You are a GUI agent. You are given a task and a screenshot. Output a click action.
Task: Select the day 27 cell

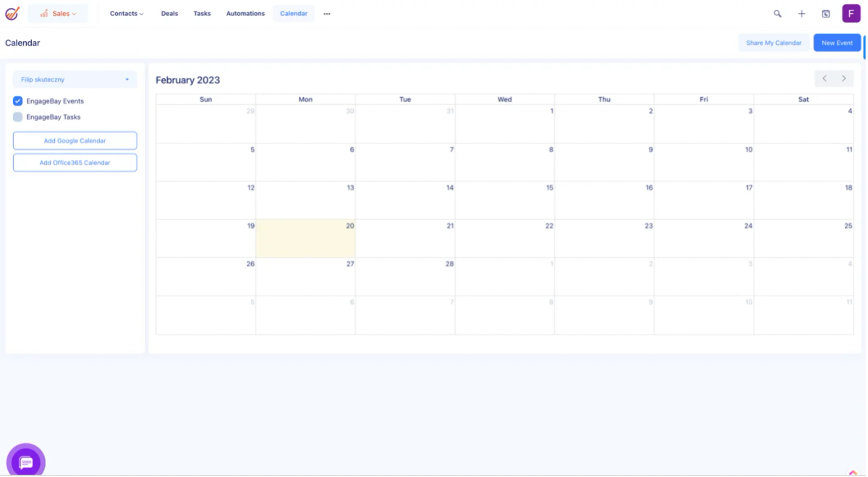tap(305, 277)
